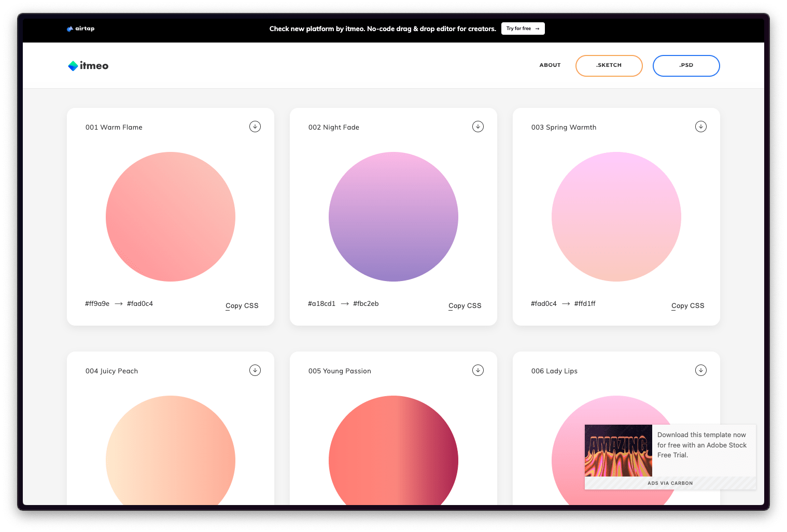This screenshot has height=532, width=787.
Task: Click the 001 Warm Flame title
Action: click(x=114, y=128)
